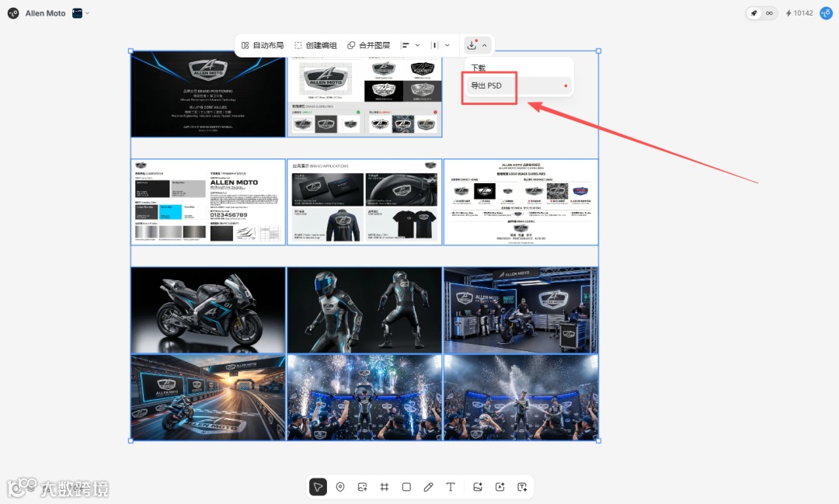Screen dimensions: 839x504
Task: Click the app logo at top left
Action: 13,13
